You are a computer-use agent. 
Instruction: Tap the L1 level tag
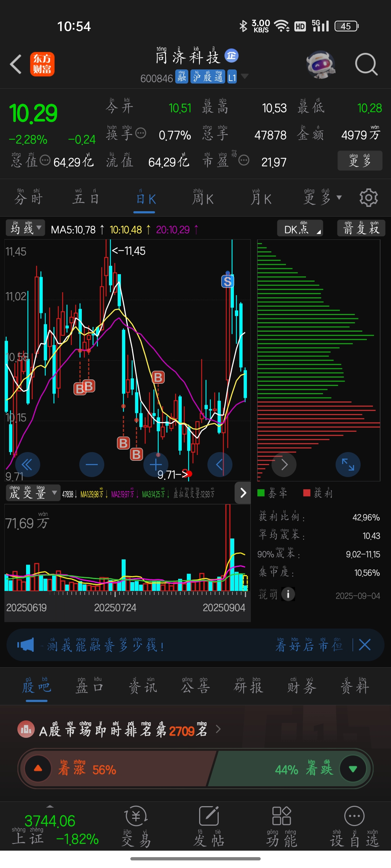point(232,77)
